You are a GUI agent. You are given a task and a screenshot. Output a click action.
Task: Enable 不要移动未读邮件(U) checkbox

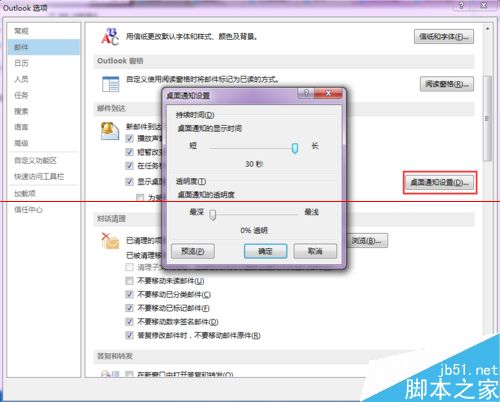(x=129, y=281)
